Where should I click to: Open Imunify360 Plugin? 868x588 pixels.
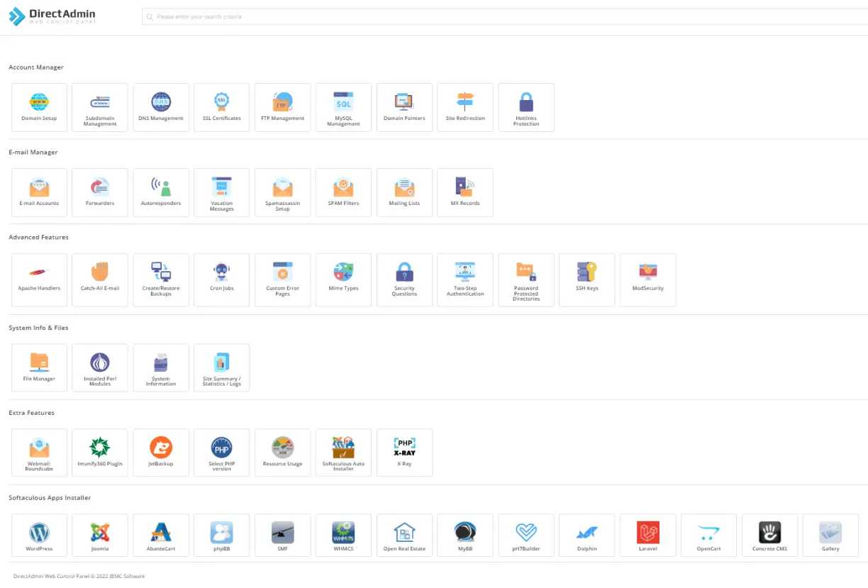coord(100,453)
